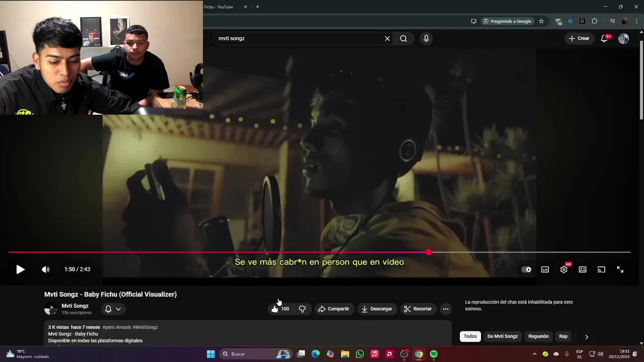This screenshot has height=362, width=644.
Task: Toggle the autoplay switch in player
Action: click(526, 269)
